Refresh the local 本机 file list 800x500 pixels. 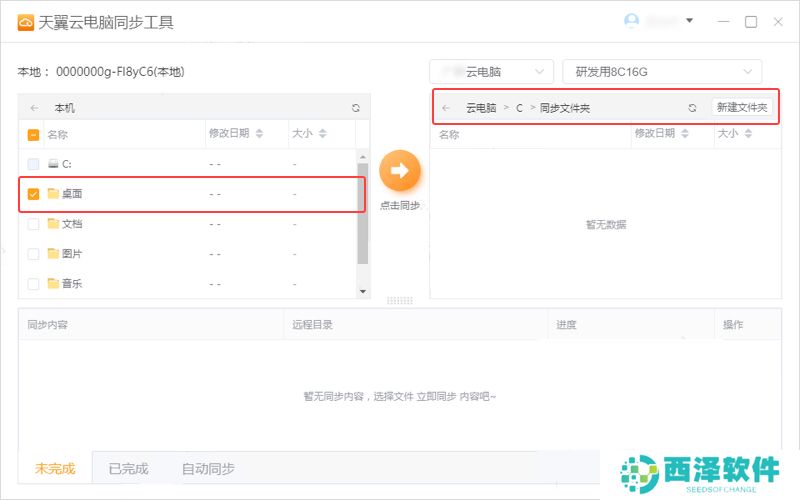click(x=356, y=108)
